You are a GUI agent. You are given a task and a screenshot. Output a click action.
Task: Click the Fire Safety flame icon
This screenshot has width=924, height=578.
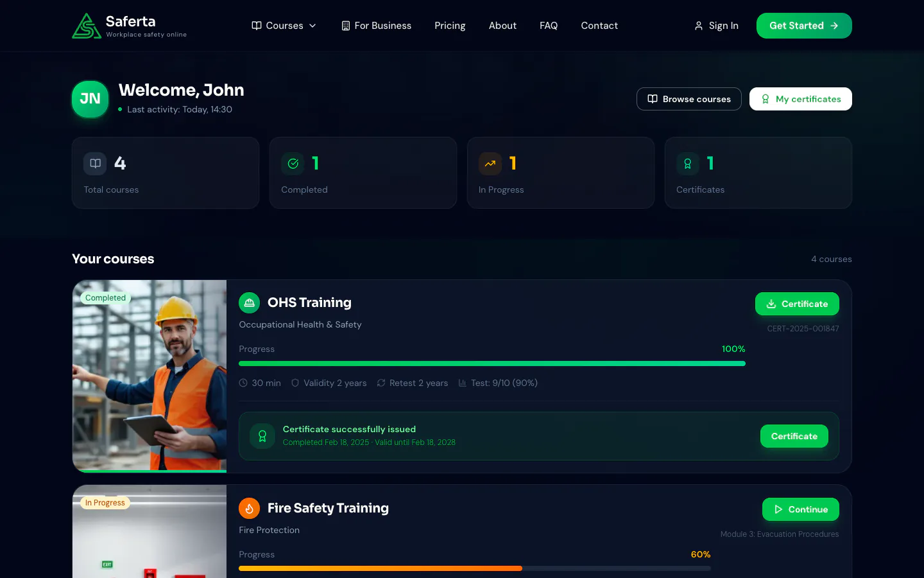[249, 508]
